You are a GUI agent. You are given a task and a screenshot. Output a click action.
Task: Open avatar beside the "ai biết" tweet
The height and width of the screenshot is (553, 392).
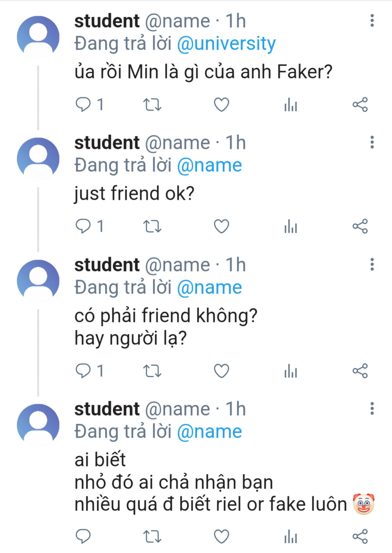(38, 425)
